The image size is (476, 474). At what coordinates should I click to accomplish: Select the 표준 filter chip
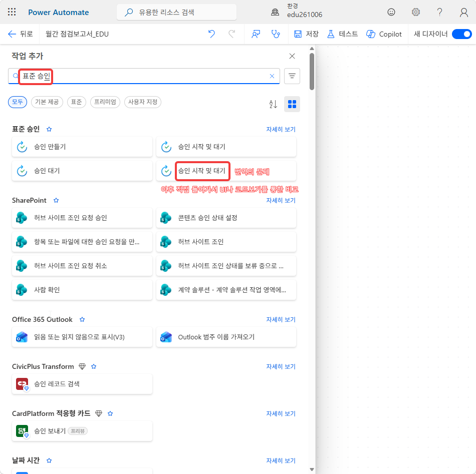pyautogui.click(x=77, y=102)
